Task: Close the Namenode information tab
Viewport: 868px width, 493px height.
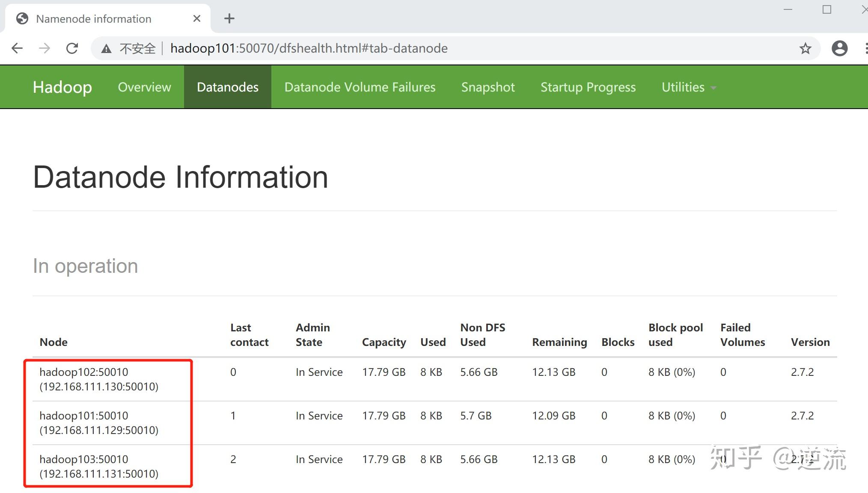Action: point(196,18)
